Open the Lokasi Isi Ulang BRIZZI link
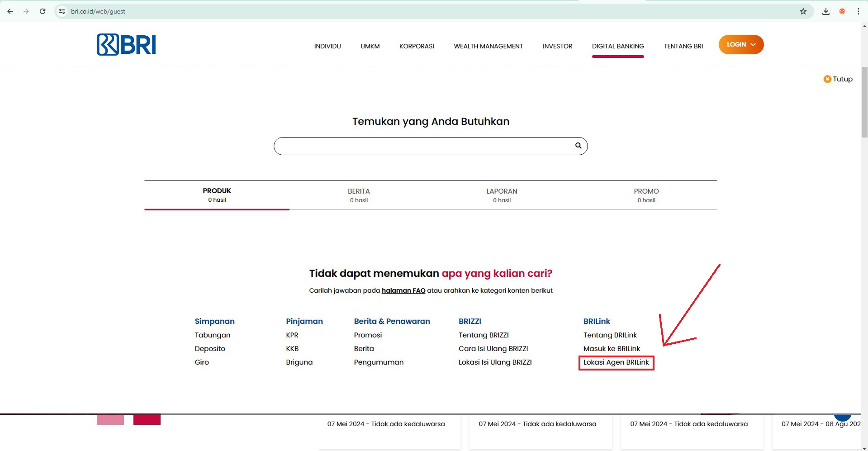868x451 pixels. point(495,362)
